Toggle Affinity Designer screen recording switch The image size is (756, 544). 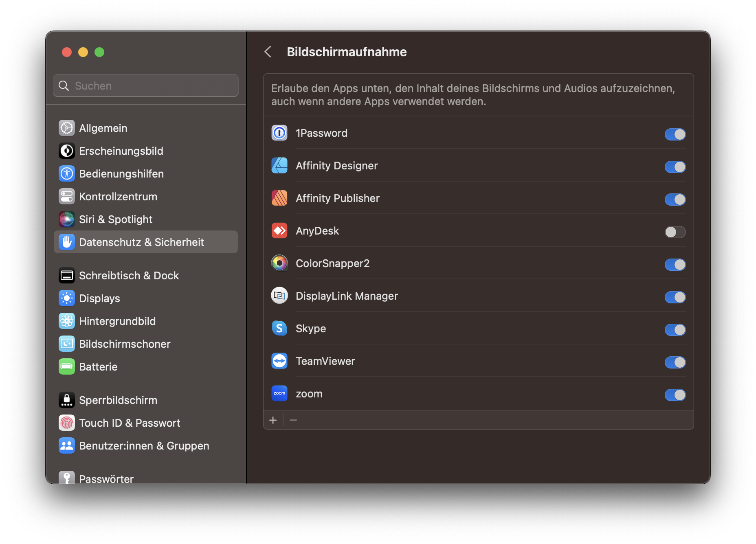(x=675, y=167)
